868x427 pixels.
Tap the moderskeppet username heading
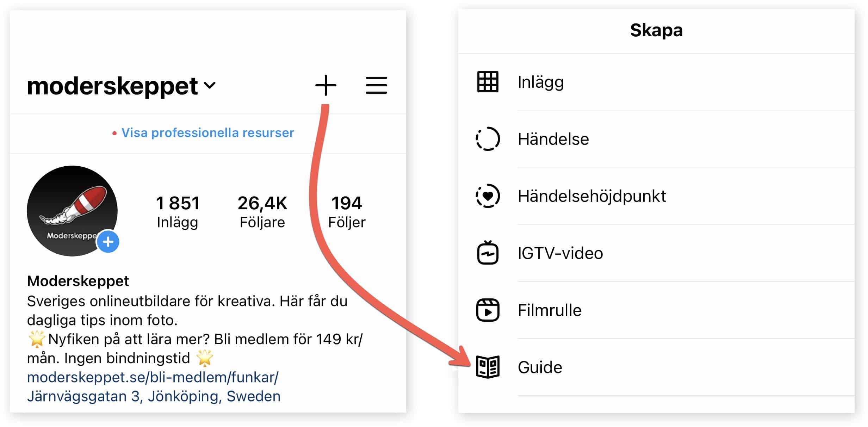[x=112, y=86]
